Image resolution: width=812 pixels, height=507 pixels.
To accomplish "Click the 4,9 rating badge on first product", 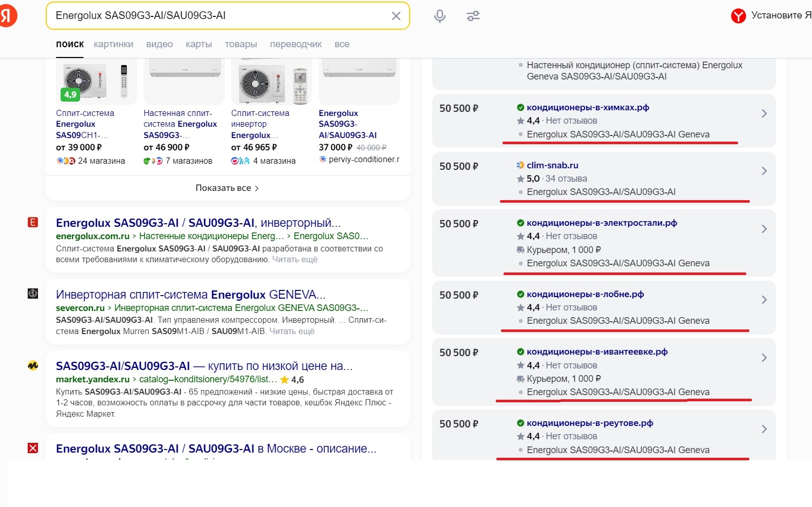I will [70, 94].
